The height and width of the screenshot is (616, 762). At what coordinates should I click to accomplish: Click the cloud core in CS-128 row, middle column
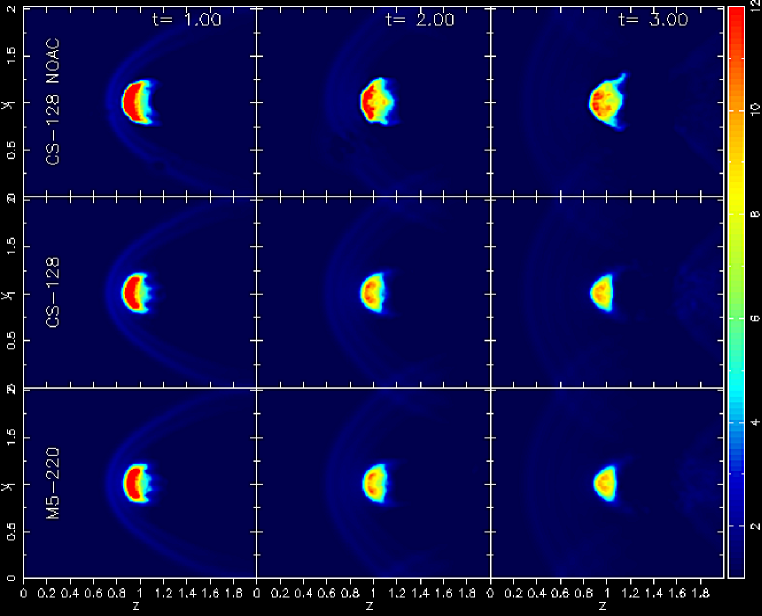[x=373, y=293]
